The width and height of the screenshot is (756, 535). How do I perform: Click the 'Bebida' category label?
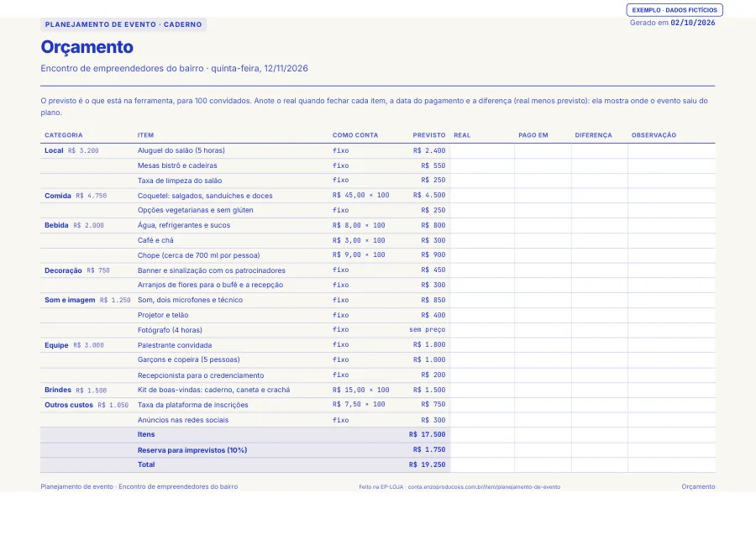(x=56, y=226)
